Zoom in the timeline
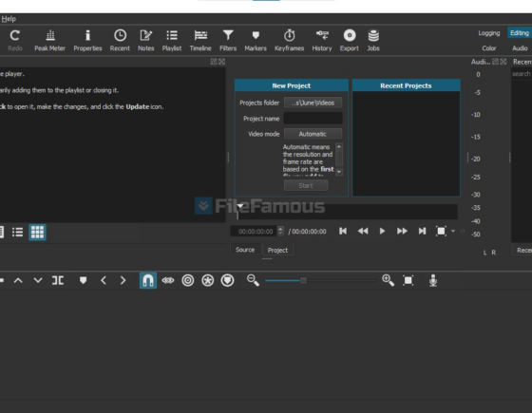 (x=388, y=281)
